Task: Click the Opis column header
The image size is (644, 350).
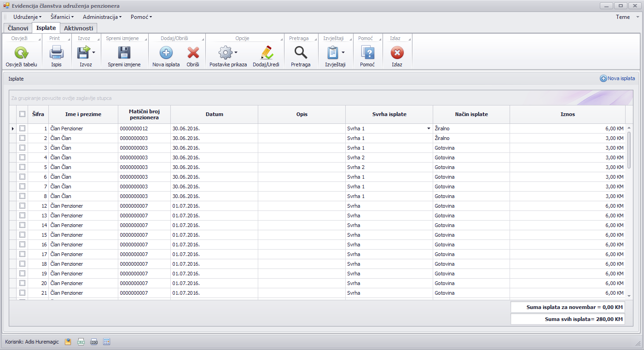Action: click(x=302, y=114)
